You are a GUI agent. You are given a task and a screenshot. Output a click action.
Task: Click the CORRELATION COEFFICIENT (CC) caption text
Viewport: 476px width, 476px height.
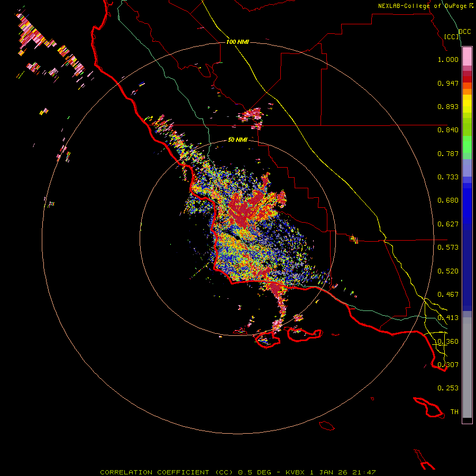167,472
